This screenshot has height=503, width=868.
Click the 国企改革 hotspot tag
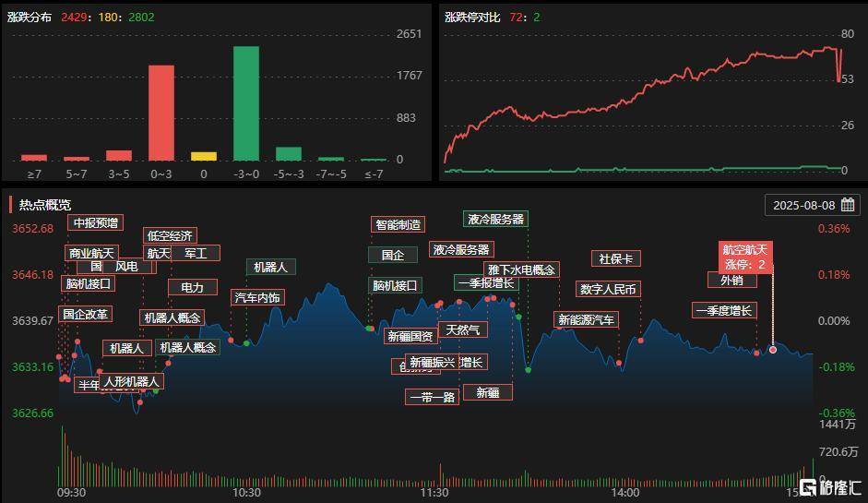85,314
